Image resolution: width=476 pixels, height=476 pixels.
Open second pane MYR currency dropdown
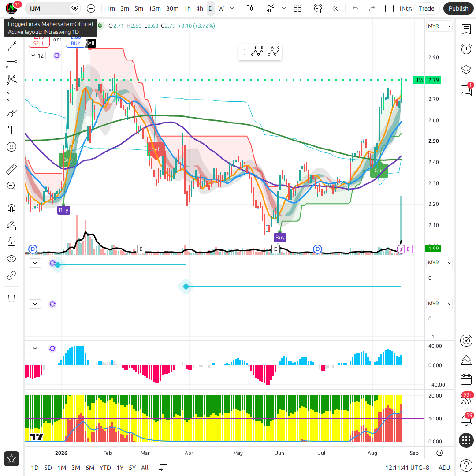tap(439, 263)
